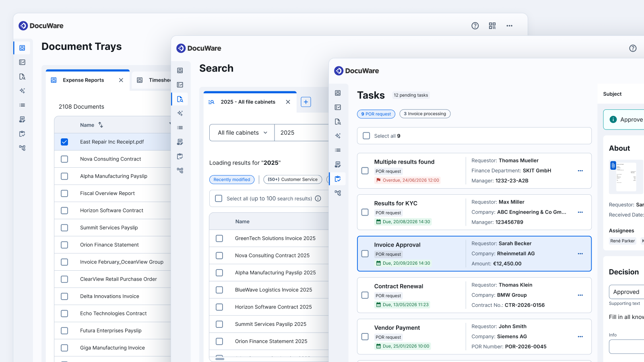The image size is (644, 362).
Task: Open Multiple results found task title
Action: point(404,162)
